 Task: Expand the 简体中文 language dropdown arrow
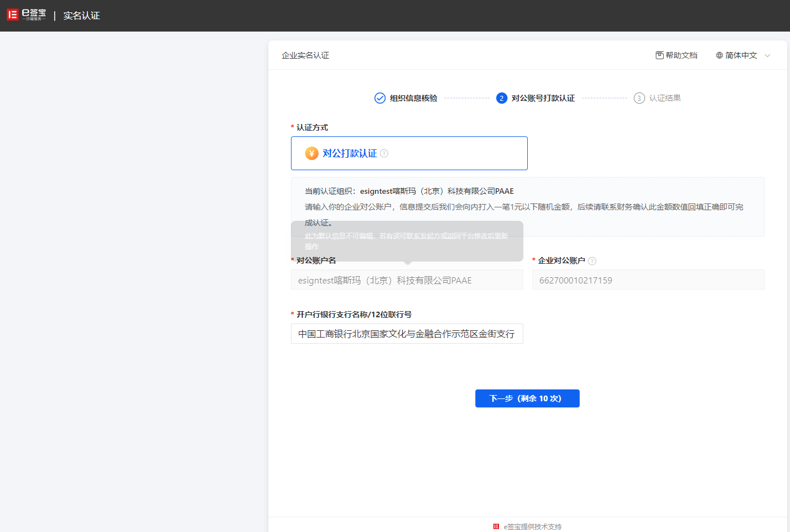coord(767,55)
